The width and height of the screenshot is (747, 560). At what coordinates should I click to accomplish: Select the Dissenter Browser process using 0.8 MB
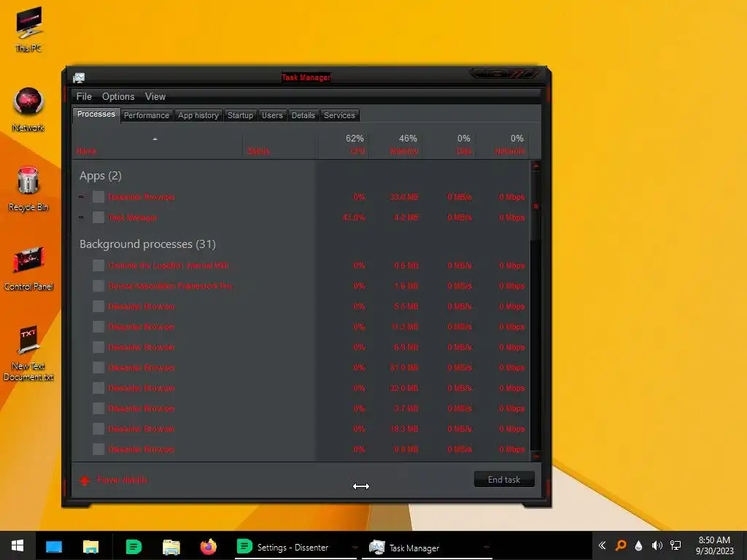(x=141, y=449)
